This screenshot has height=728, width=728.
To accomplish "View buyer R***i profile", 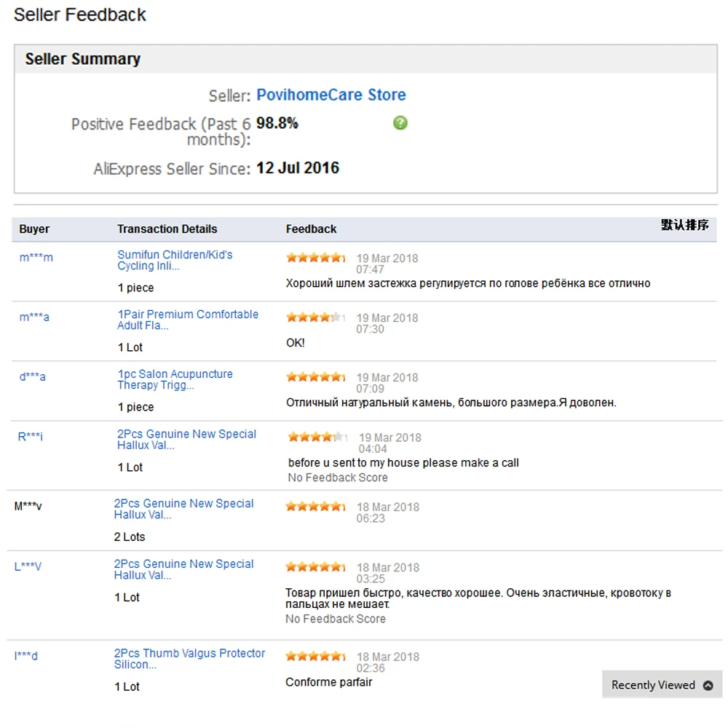I will pyautogui.click(x=31, y=437).
